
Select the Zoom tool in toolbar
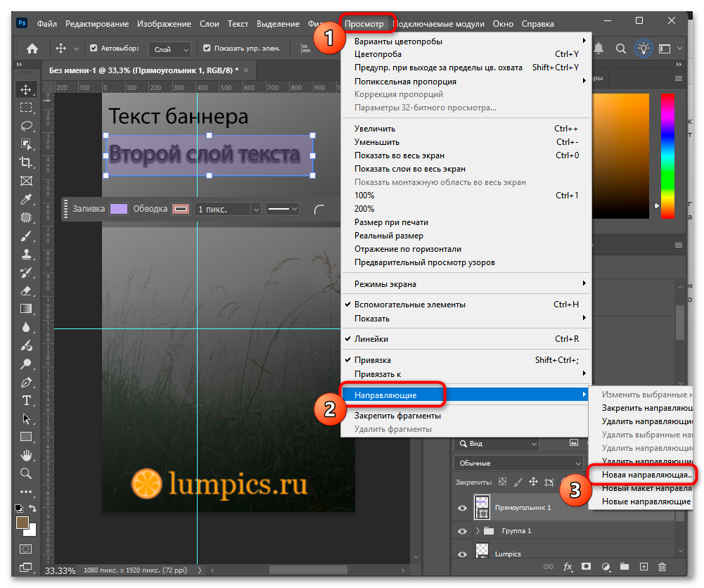pyautogui.click(x=26, y=473)
